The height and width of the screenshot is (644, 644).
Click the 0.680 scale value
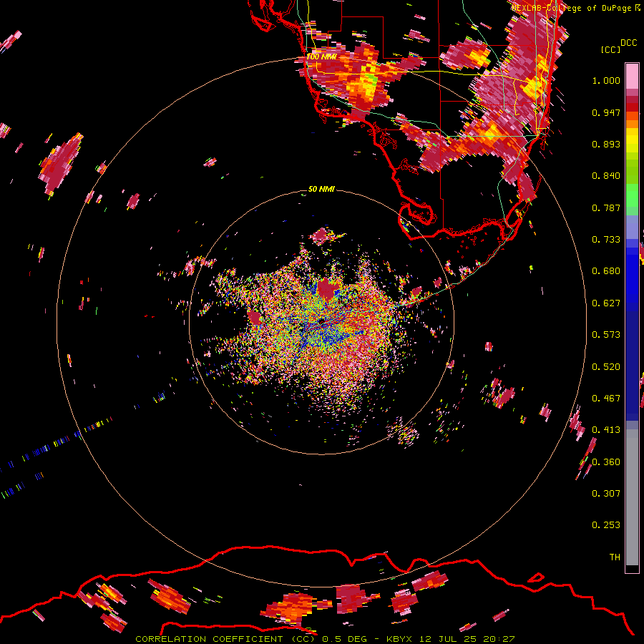pos(606,271)
